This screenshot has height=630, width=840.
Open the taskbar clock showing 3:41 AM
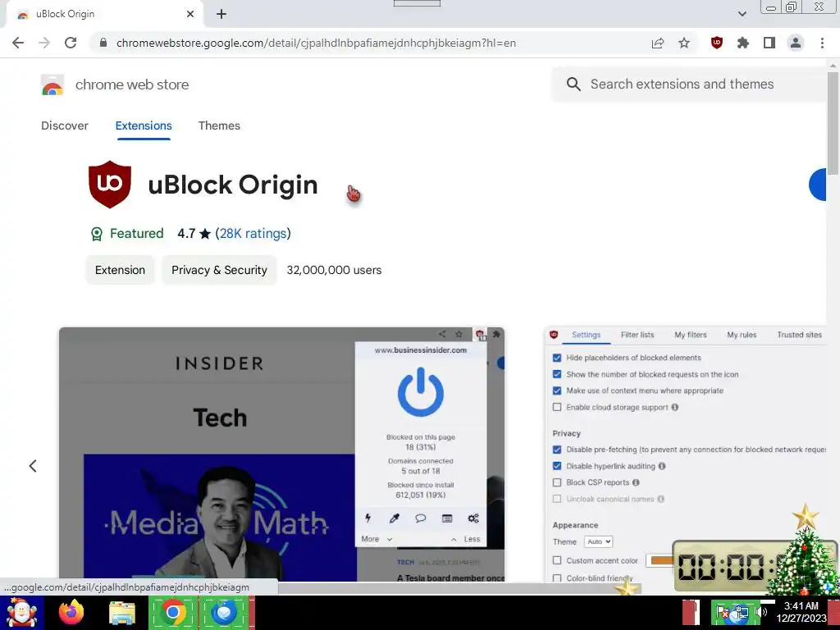[801, 612]
